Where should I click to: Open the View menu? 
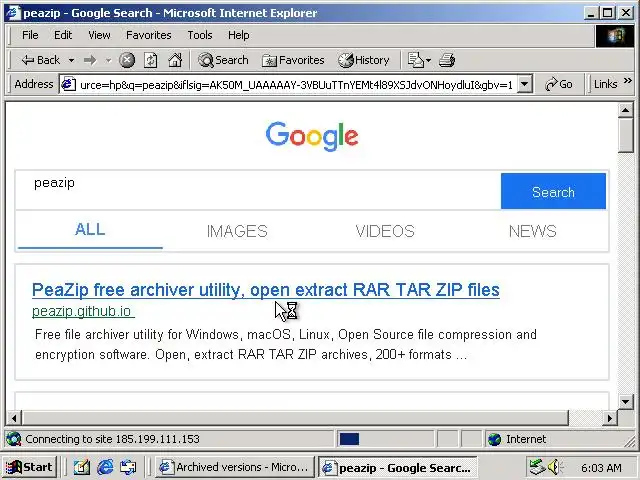click(x=99, y=35)
